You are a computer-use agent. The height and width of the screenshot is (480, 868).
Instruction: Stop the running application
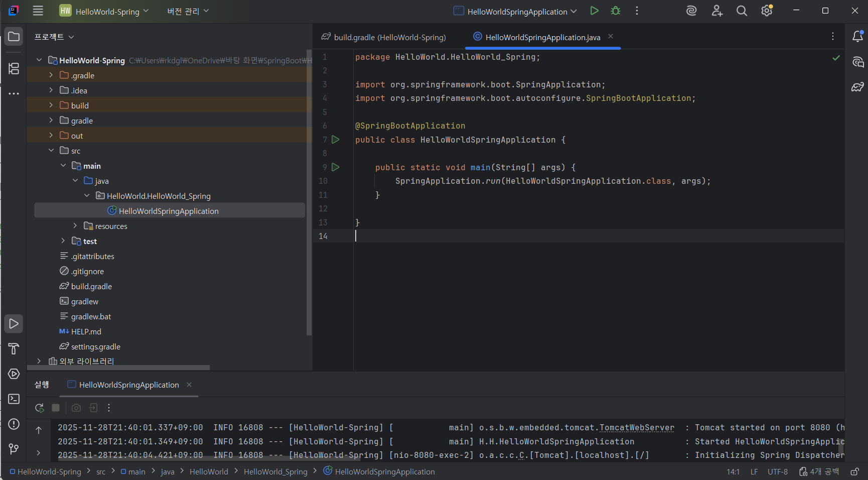(x=56, y=408)
